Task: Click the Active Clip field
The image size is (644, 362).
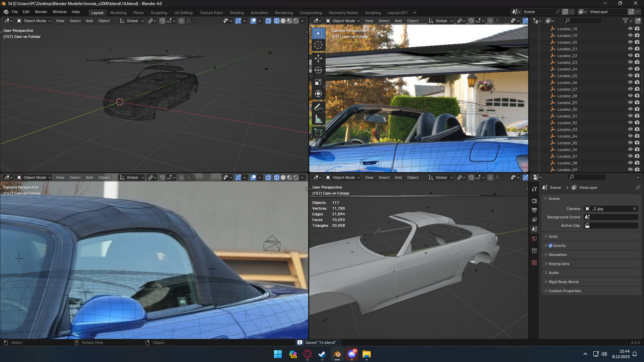Action: pyautogui.click(x=611, y=225)
